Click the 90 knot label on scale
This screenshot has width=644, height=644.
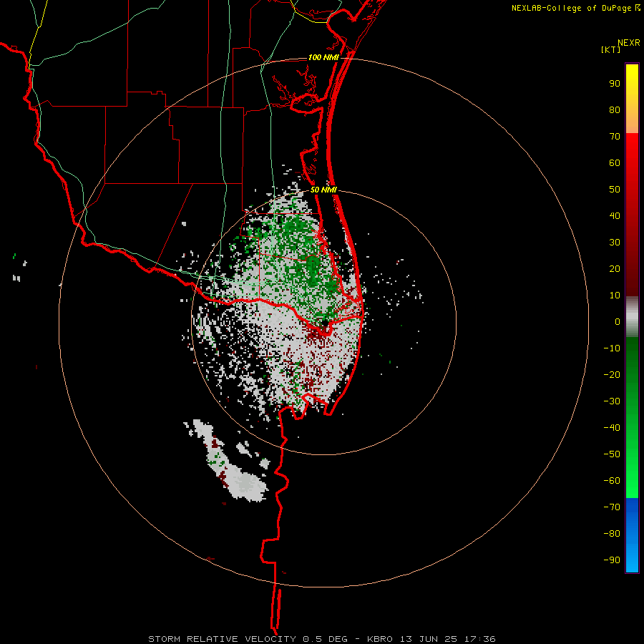point(615,84)
